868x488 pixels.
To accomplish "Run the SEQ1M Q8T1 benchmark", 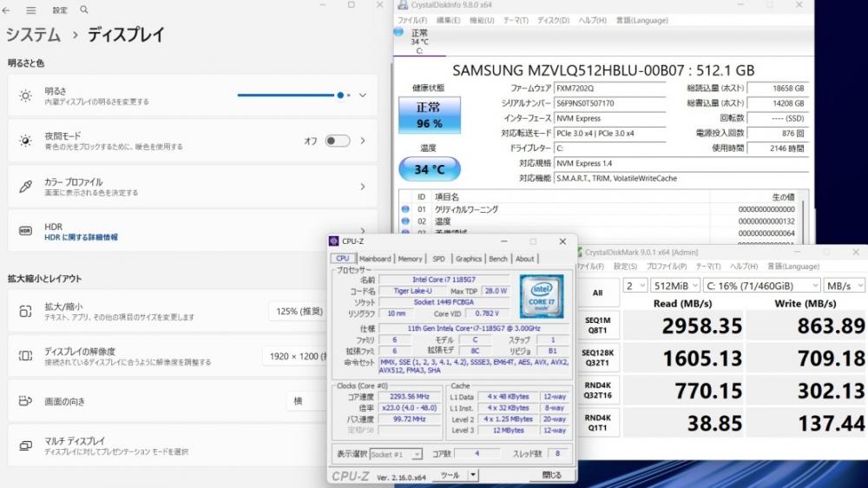I will 598,325.
